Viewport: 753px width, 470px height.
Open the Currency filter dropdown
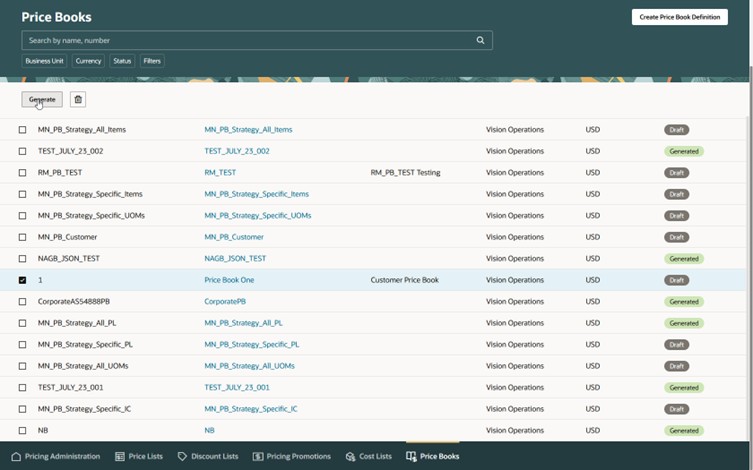tap(88, 61)
